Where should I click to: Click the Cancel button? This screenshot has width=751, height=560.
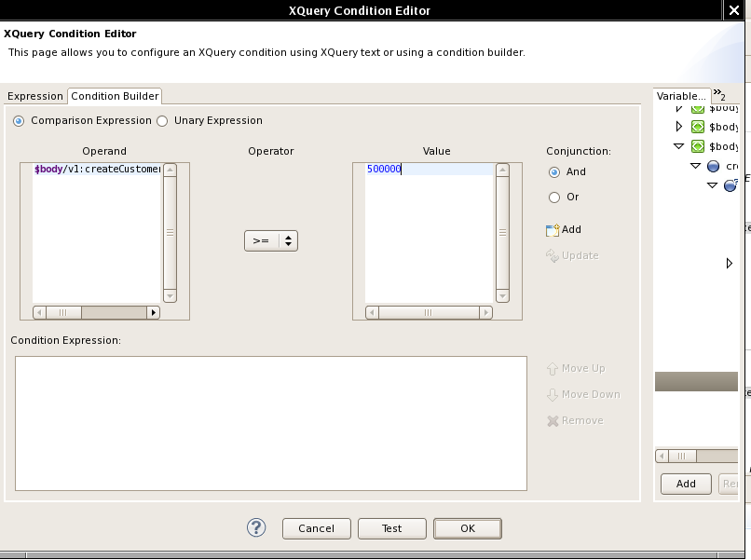316,528
